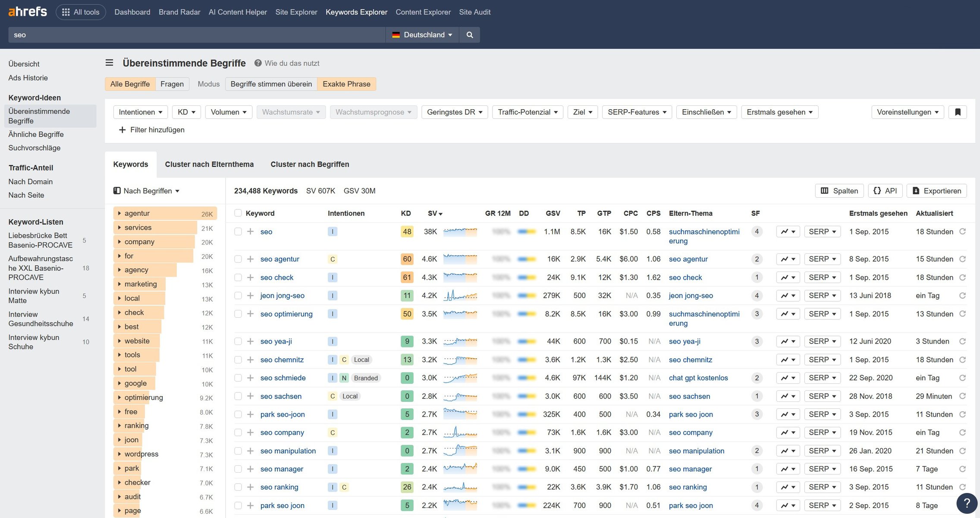Screen dimensions: 980x518
Task: Click the bookmark save-filter icon
Action: pos(958,112)
